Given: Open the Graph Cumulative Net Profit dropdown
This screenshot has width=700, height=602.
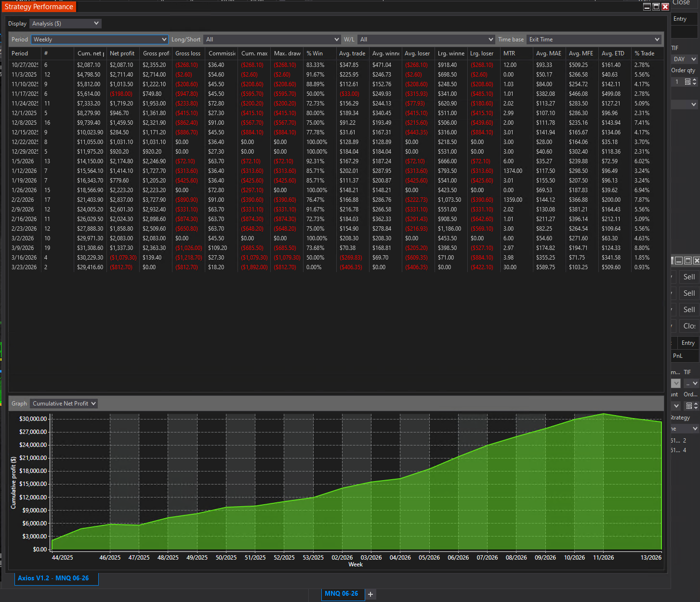Looking at the screenshot, I should pos(64,404).
